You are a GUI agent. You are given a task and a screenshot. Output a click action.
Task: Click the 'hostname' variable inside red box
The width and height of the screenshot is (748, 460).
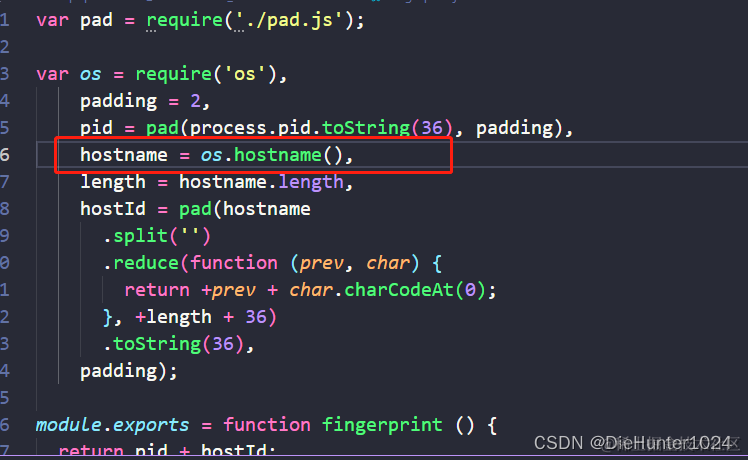click(x=124, y=155)
